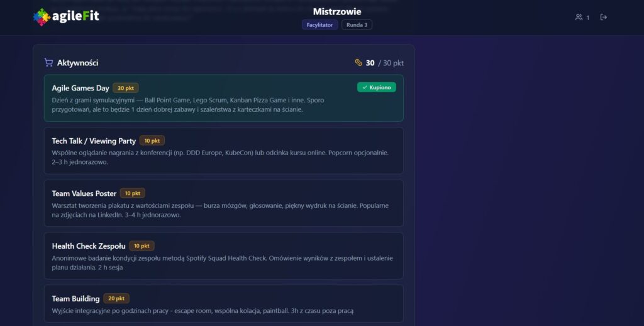Select the Agile Games Day activity card
The width and height of the screenshot is (644, 326).
pos(223,99)
